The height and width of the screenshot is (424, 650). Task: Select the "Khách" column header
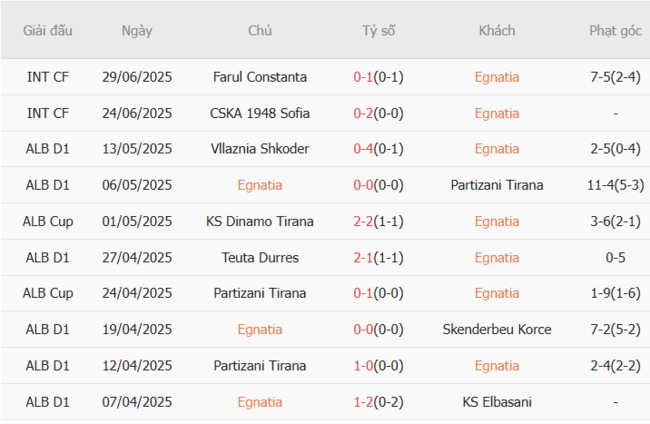coord(497,30)
